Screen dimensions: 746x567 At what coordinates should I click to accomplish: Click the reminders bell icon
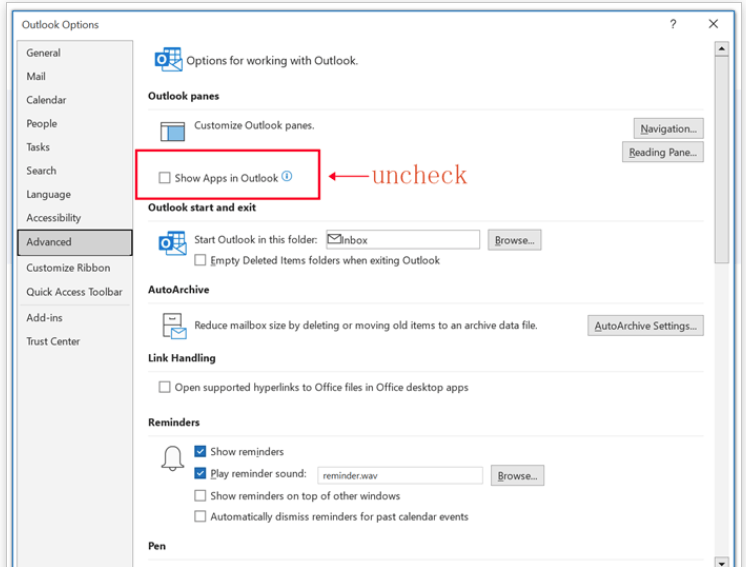pyautogui.click(x=172, y=459)
